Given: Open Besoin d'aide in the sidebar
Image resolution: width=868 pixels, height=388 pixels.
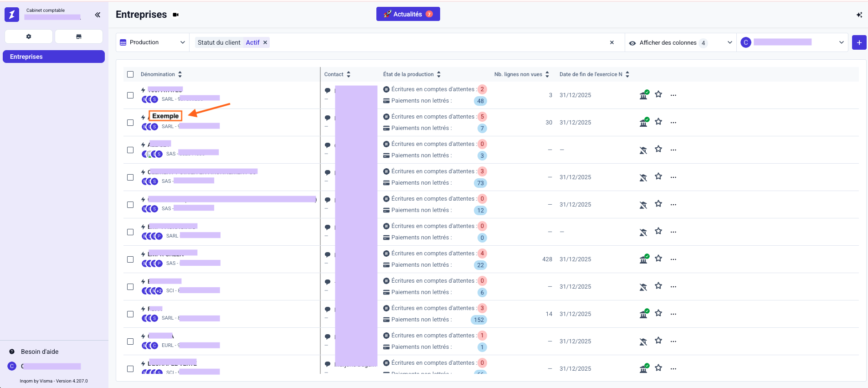Looking at the screenshot, I should [39, 352].
